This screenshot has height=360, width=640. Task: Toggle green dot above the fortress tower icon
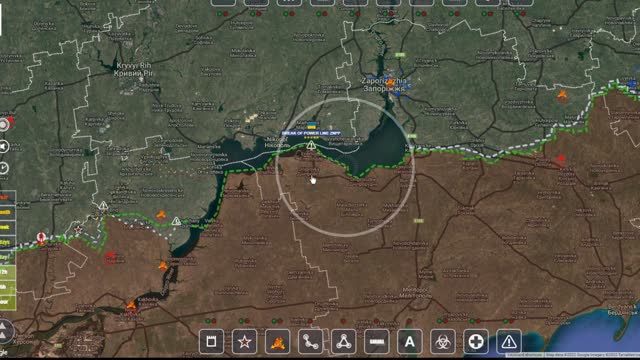pos(208,321)
